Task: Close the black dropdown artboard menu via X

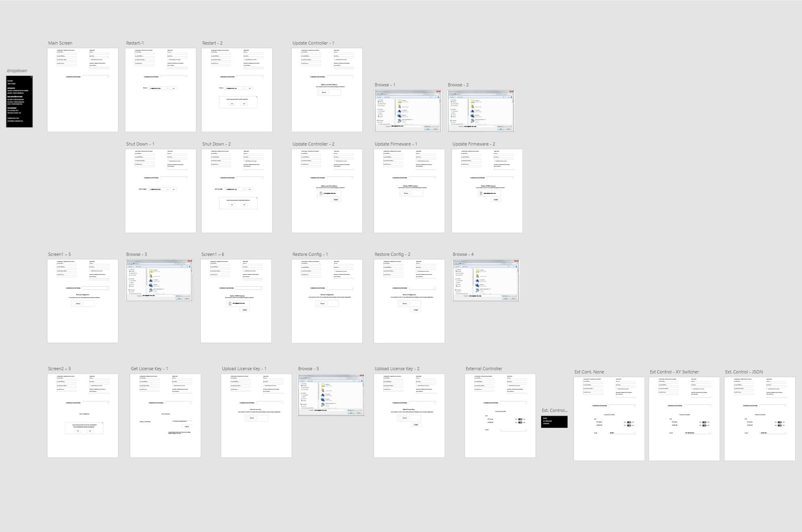Action: [x=31, y=77]
